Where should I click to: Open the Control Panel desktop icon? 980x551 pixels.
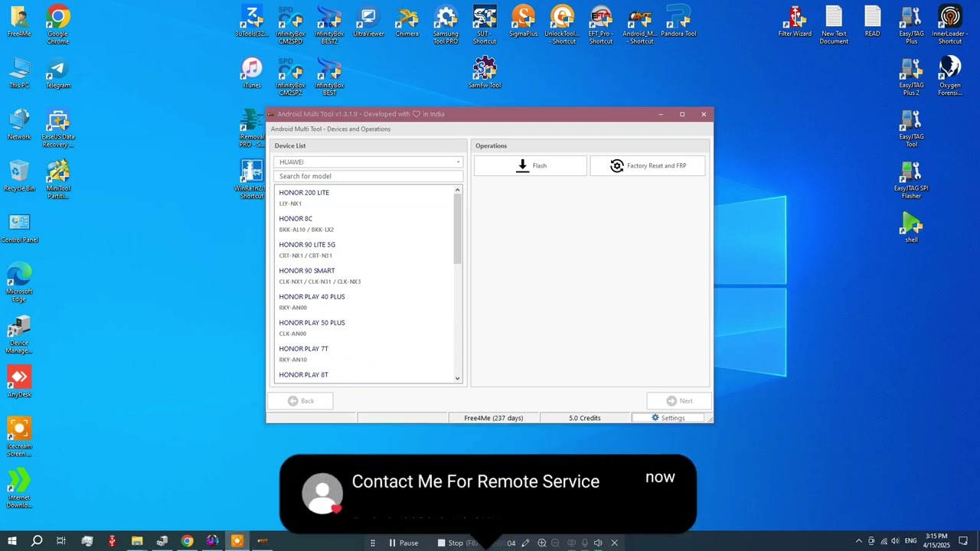point(19,228)
